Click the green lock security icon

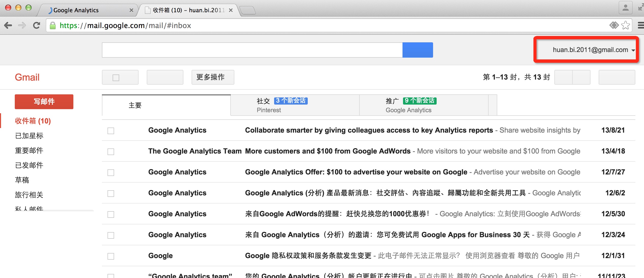tap(53, 26)
